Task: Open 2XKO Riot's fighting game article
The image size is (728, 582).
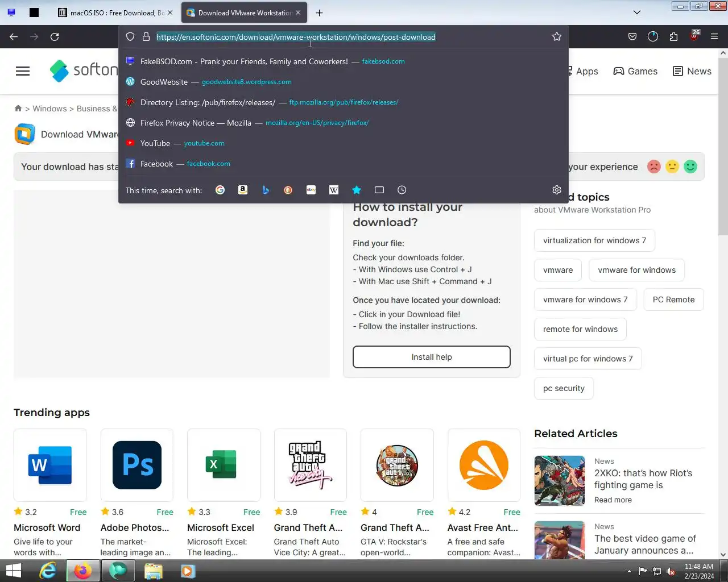Action: point(643,479)
